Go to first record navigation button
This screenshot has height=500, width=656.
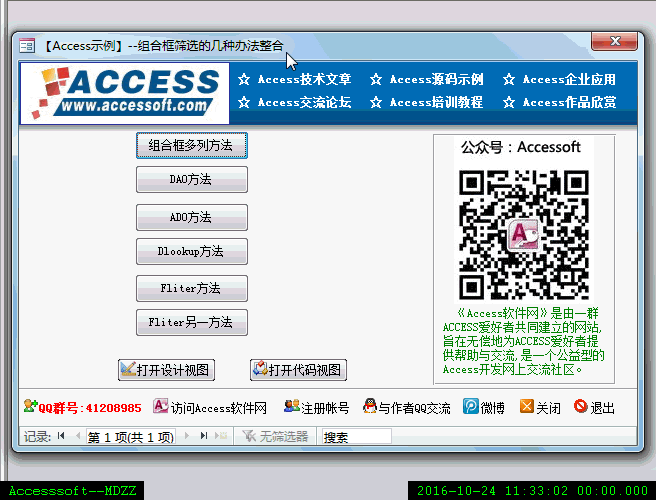pos(61,436)
